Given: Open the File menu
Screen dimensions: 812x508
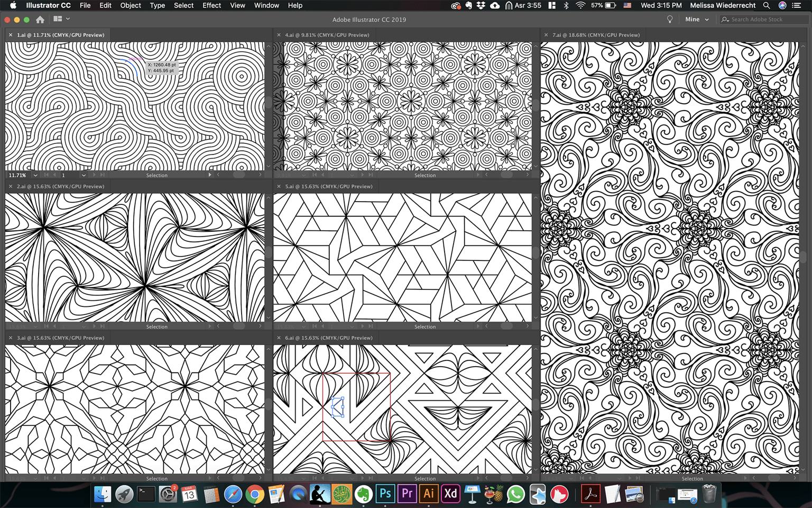Looking at the screenshot, I should (85, 5).
